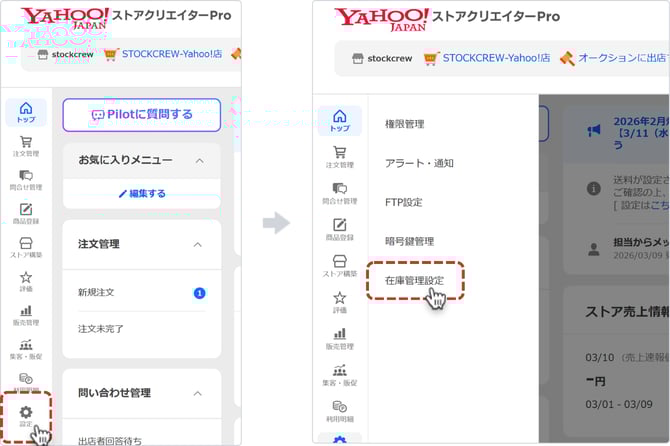This screenshot has width=670, height=446.
Task: Collapse the お気に入りメニュー section
Action: click(x=198, y=160)
